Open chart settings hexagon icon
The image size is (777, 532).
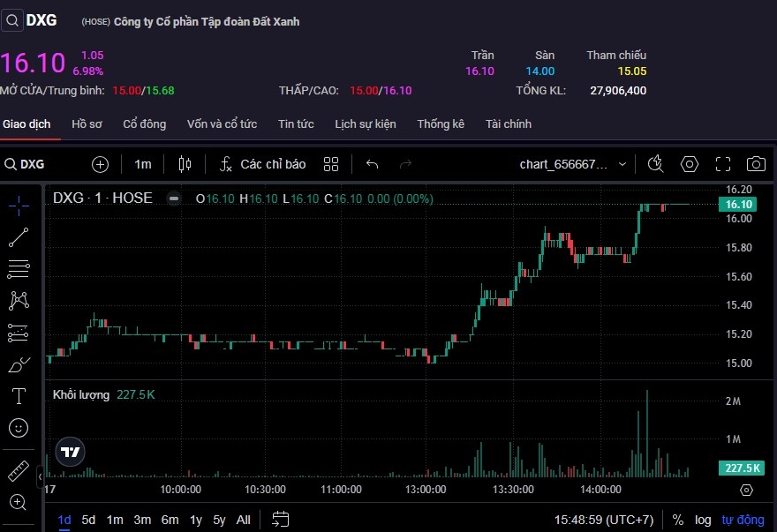[x=690, y=164]
